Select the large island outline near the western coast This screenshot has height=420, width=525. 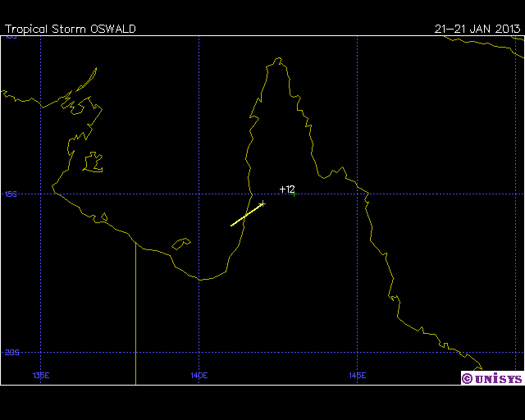[94, 161]
